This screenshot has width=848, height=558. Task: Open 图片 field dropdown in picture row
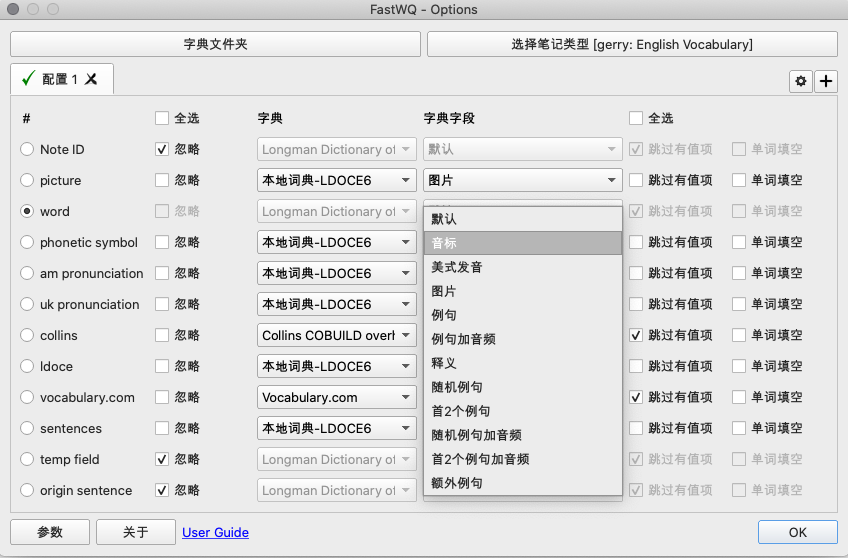tap(522, 180)
